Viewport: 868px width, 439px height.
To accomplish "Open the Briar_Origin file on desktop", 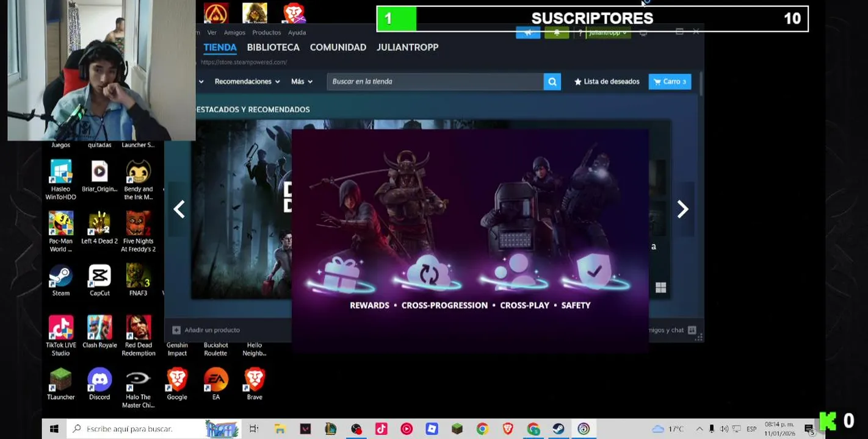I will coord(99,177).
